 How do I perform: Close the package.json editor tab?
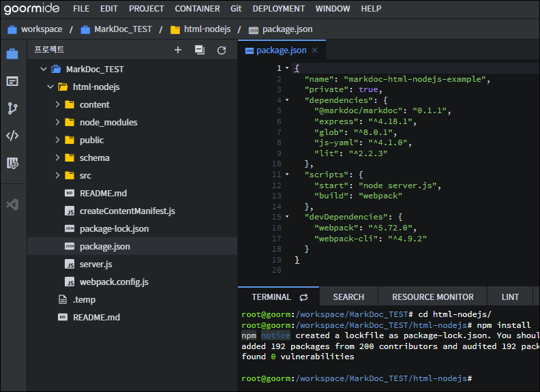click(x=314, y=50)
